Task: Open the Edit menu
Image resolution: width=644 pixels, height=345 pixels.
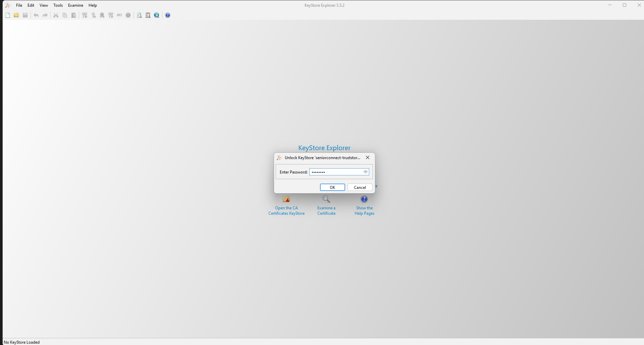Action: click(31, 5)
